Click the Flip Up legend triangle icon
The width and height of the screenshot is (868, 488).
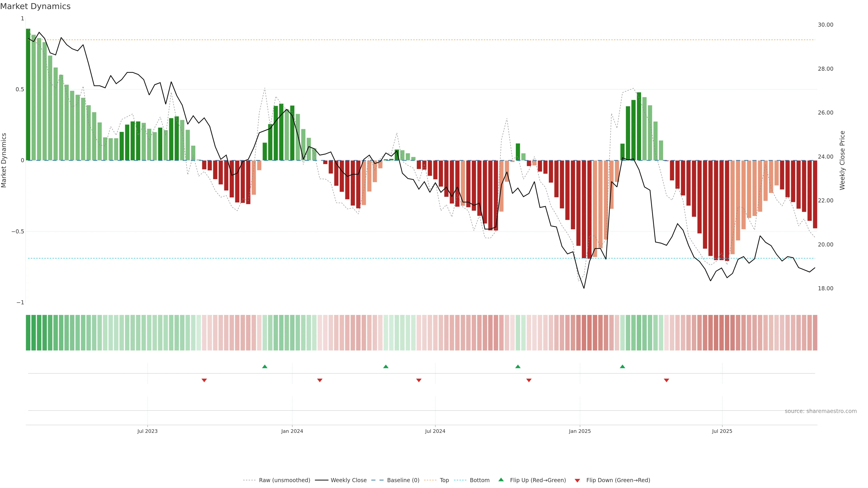501,480
